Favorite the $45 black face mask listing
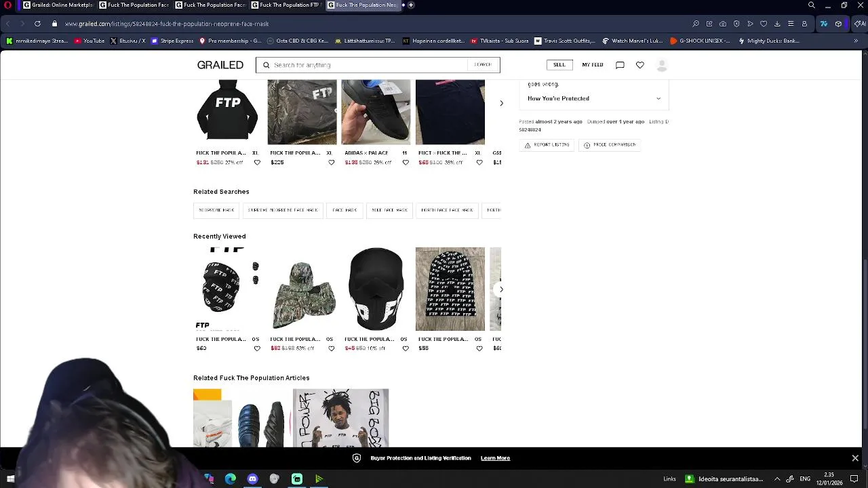This screenshot has height=488, width=868. (x=406, y=348)
